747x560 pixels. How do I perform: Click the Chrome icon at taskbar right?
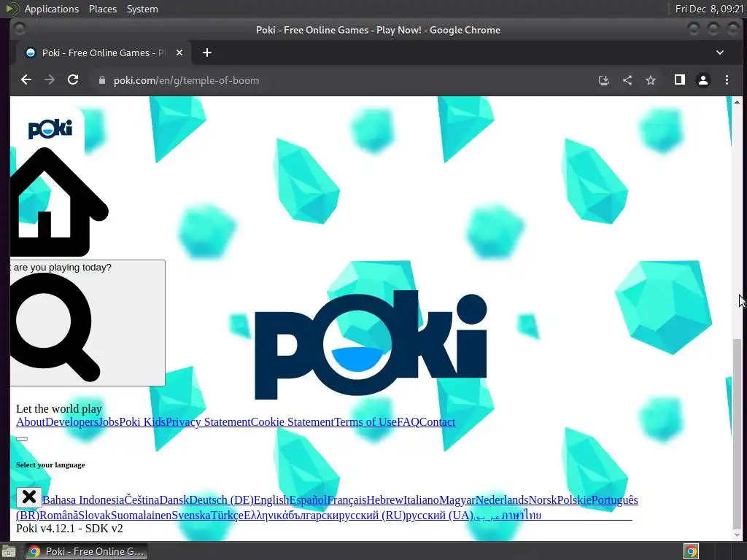[691, 551]
